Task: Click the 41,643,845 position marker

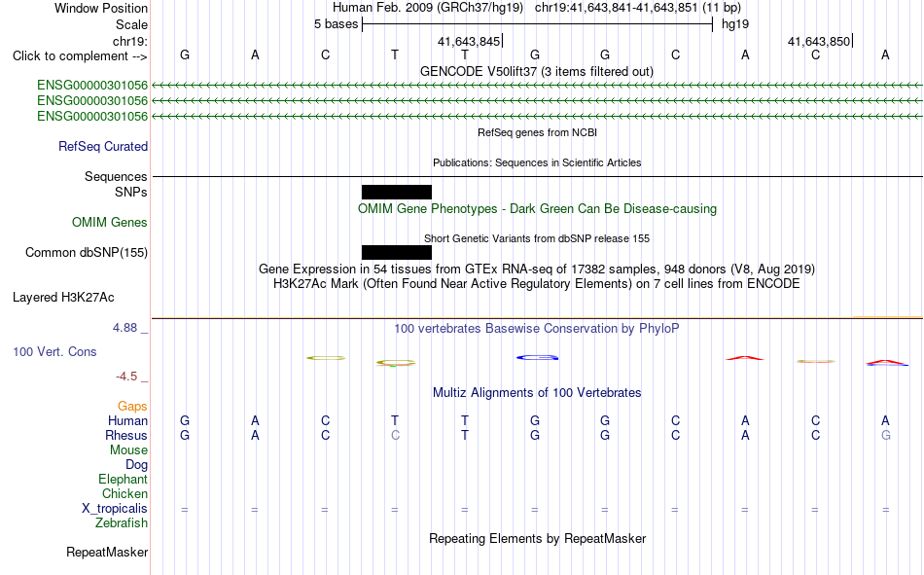Action: [x=469, y=41]
